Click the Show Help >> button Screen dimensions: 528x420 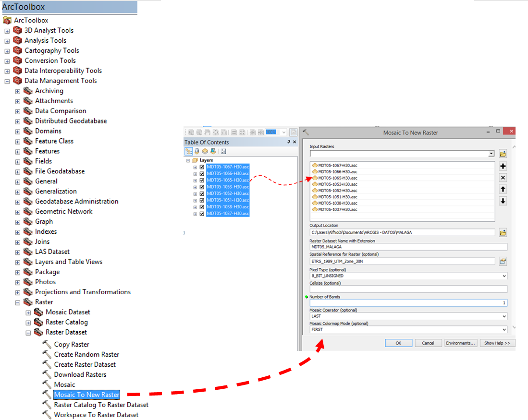coord(497,343)
